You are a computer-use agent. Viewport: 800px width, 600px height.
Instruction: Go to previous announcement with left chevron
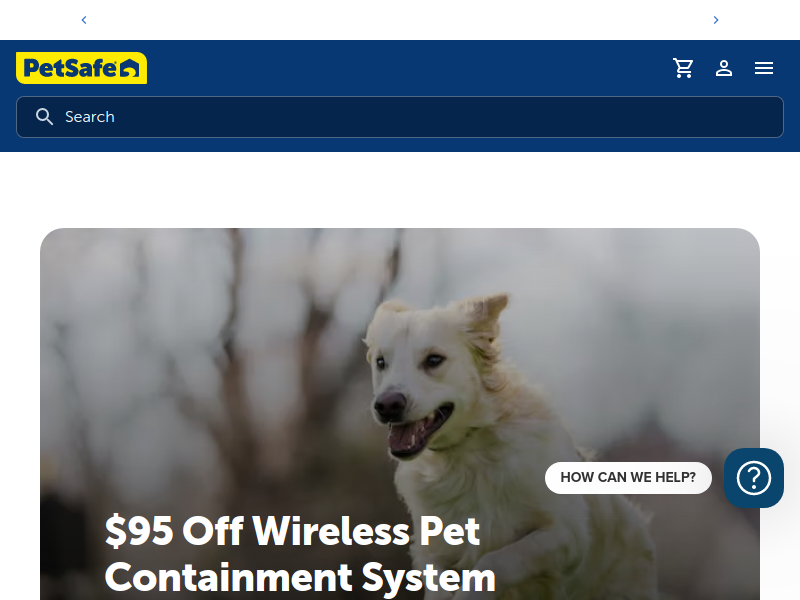click(x=84, y=20)
